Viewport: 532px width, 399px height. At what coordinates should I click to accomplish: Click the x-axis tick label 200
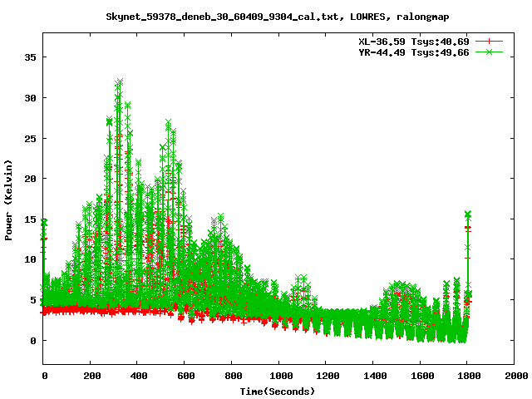(92, 376)
